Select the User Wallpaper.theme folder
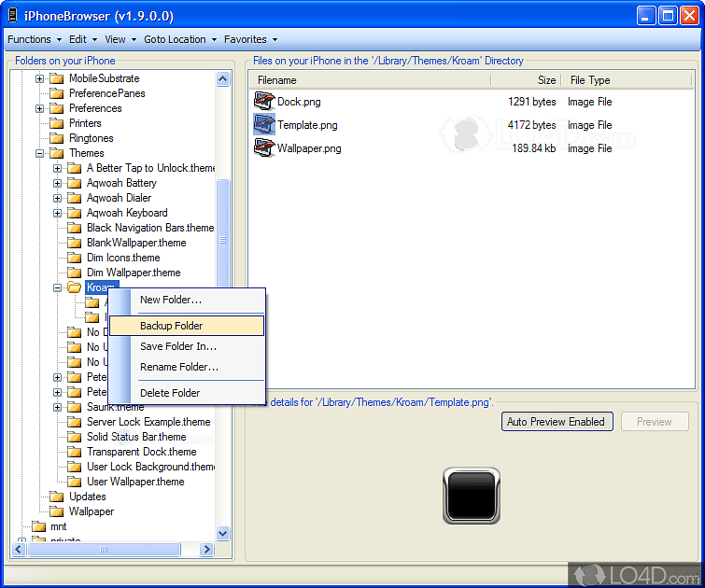 [x=135, y=482]
